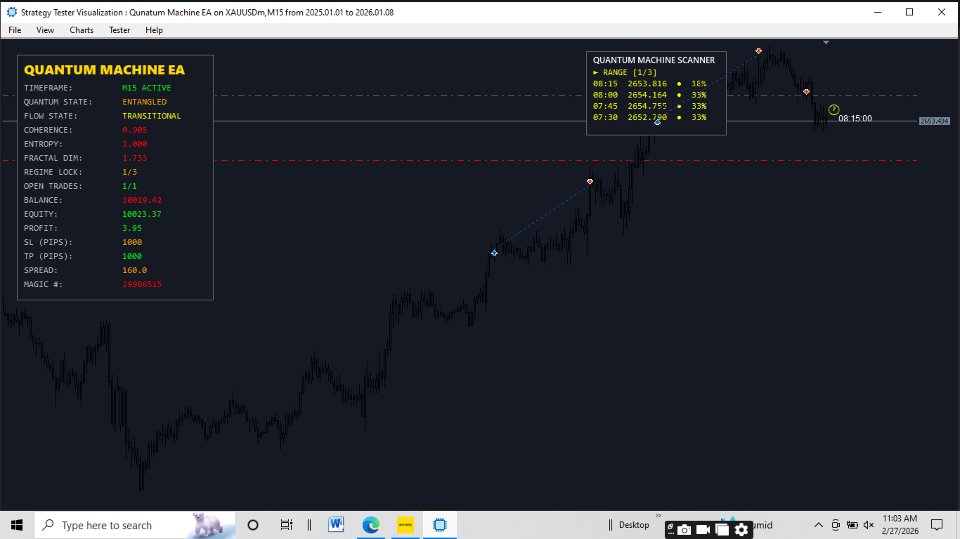Click the QUANTUM MACHINE EA panel title
The image size is (960, 539).
coord(104,70)
